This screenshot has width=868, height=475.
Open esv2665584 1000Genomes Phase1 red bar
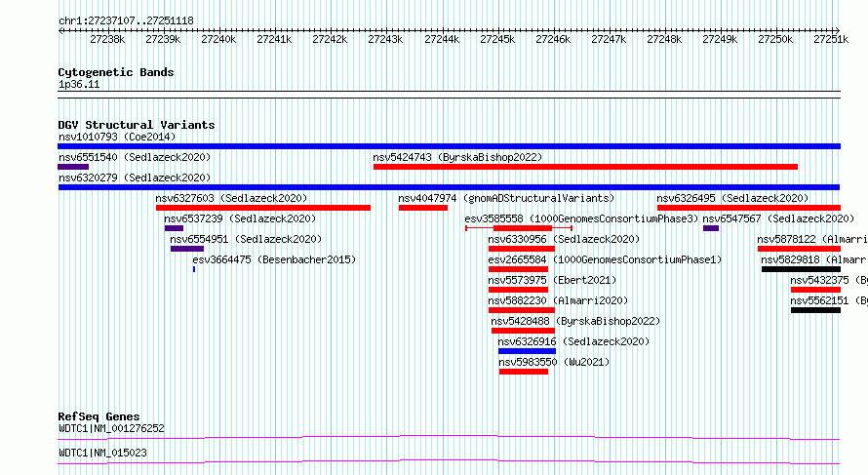click(518, 269)
